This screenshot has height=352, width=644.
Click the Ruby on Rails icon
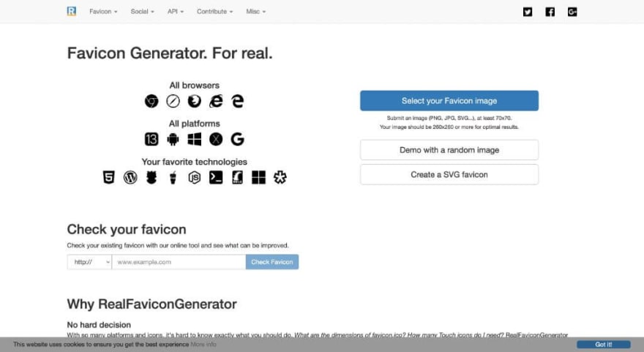[x=237, y=177]
